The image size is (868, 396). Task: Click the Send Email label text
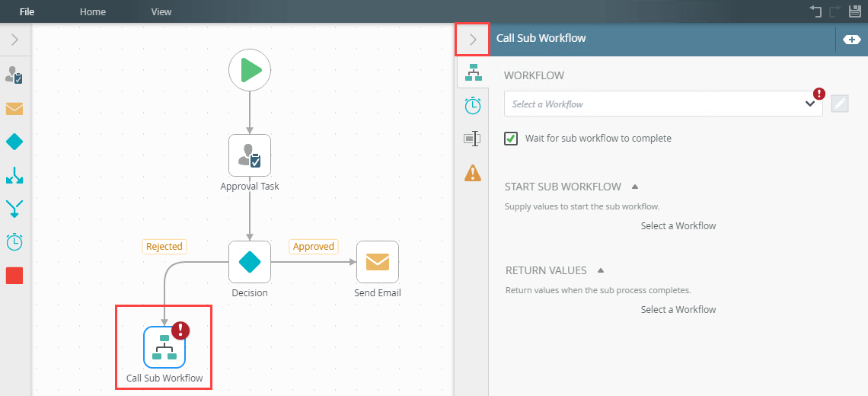(378, 293)
